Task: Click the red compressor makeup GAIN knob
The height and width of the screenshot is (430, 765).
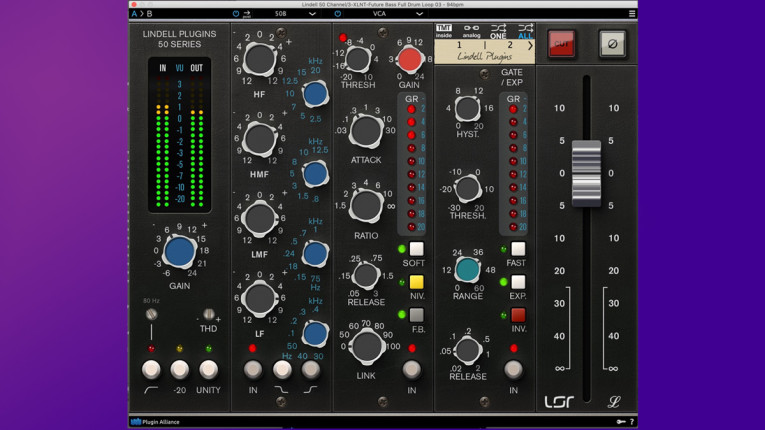Action: tap(410, 59)
